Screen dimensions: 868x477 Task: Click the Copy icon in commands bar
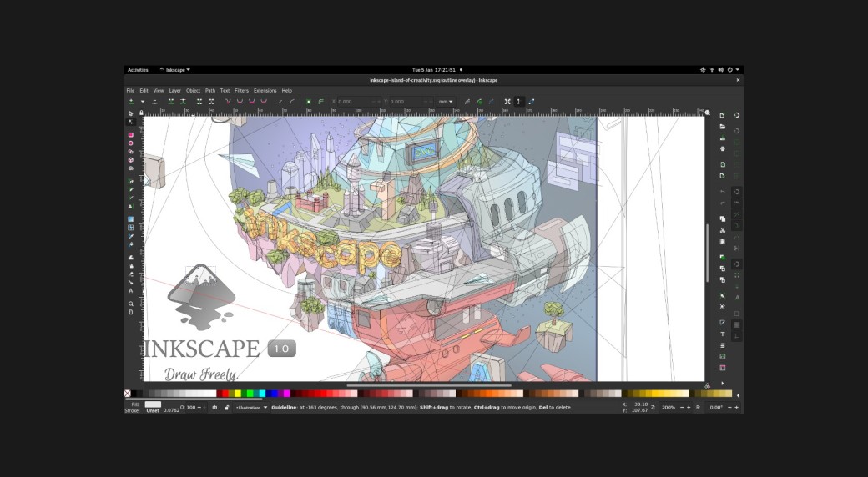coord(723,219)
